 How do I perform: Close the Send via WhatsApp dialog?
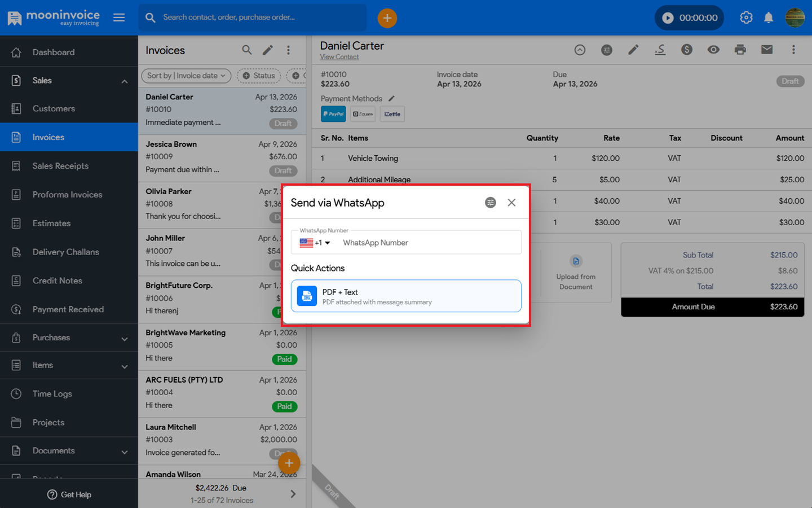(511, 203)
